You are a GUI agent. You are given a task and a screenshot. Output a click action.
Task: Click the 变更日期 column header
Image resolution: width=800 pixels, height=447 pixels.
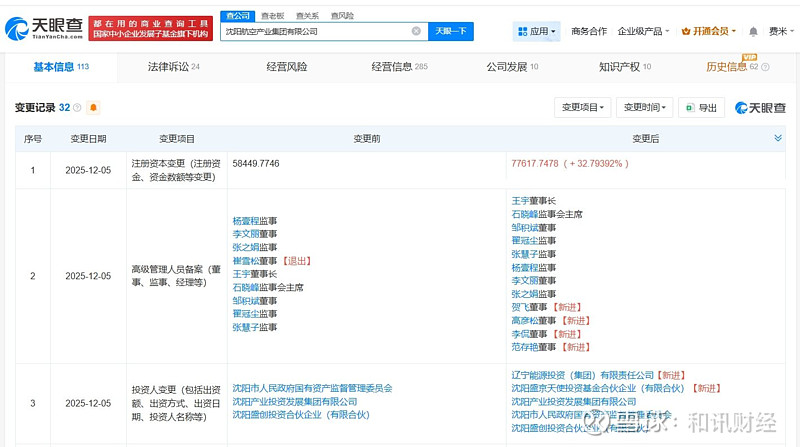coord(88,139)
